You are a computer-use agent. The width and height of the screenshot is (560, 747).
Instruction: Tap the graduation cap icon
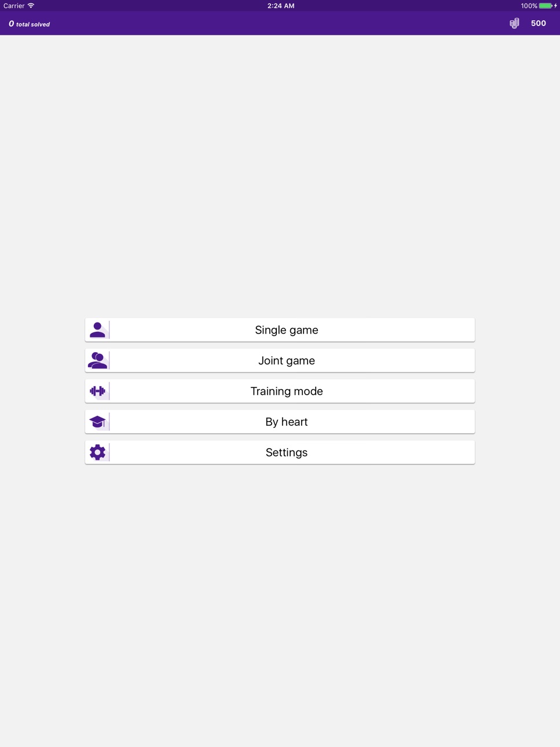point(97,422)
